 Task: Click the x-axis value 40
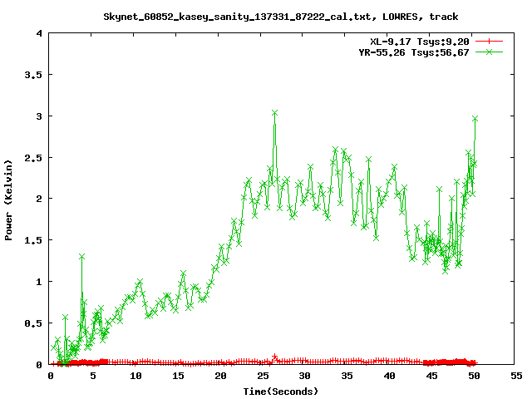click(x=390, y=376)
